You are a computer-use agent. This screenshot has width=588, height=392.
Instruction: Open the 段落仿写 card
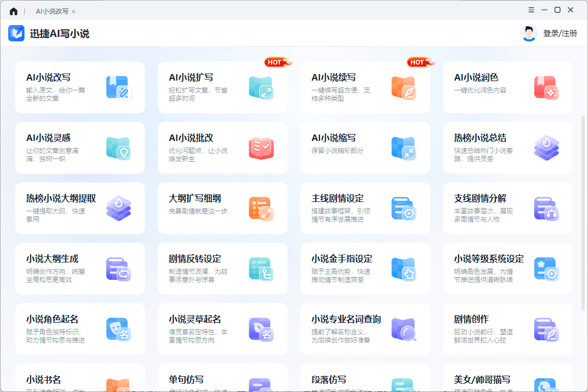pyautogui.click(x=365, y=378)
